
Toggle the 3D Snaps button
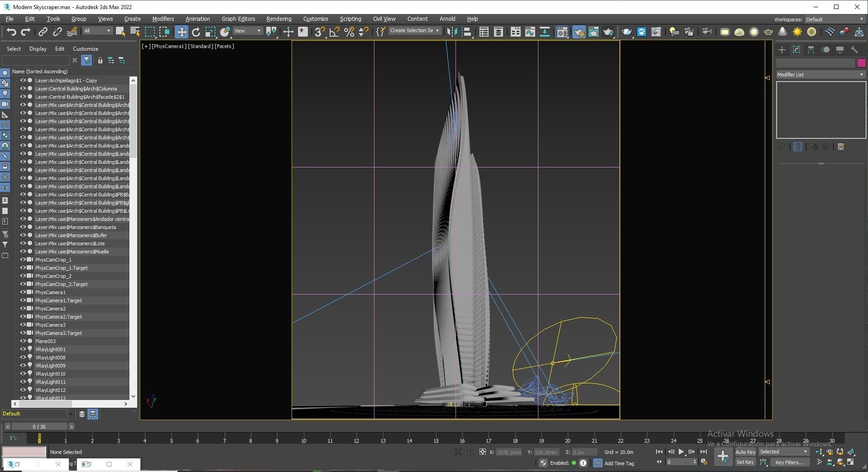tap(320, 32)
